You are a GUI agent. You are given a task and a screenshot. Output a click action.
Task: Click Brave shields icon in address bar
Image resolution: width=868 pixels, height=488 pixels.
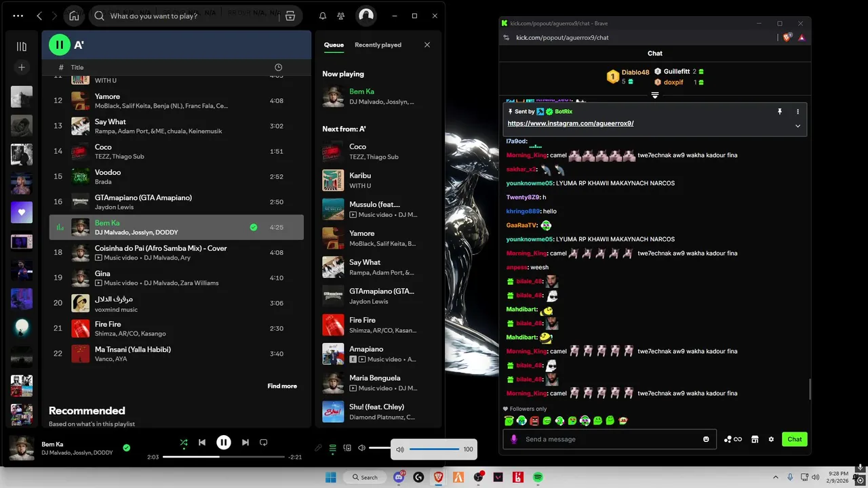[787, 37]
